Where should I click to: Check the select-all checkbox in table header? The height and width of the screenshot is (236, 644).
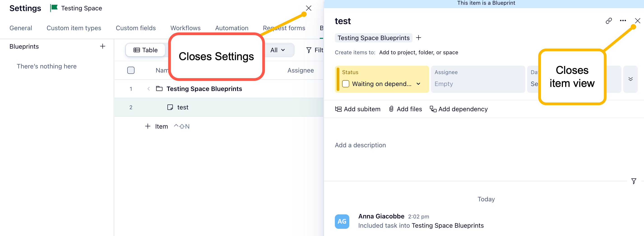[131, 70]
